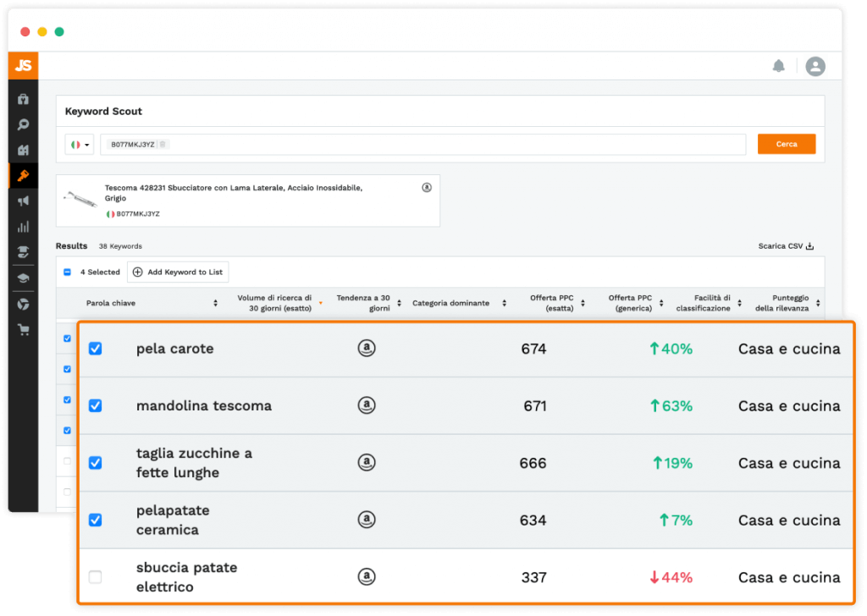Open the bar chart analytics icon in sidebar

coord(23,227)
